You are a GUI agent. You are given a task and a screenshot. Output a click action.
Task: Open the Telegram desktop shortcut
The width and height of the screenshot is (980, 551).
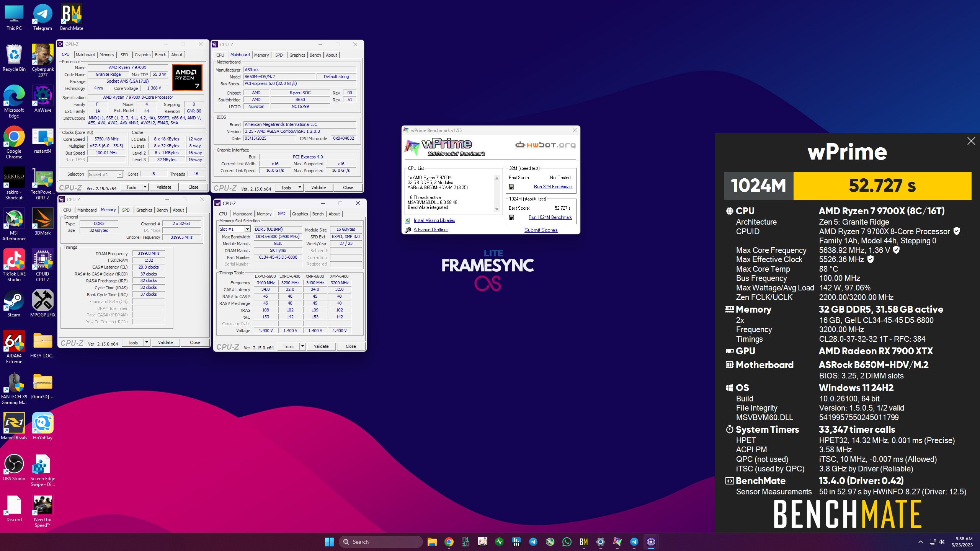[x=42, y=17]
